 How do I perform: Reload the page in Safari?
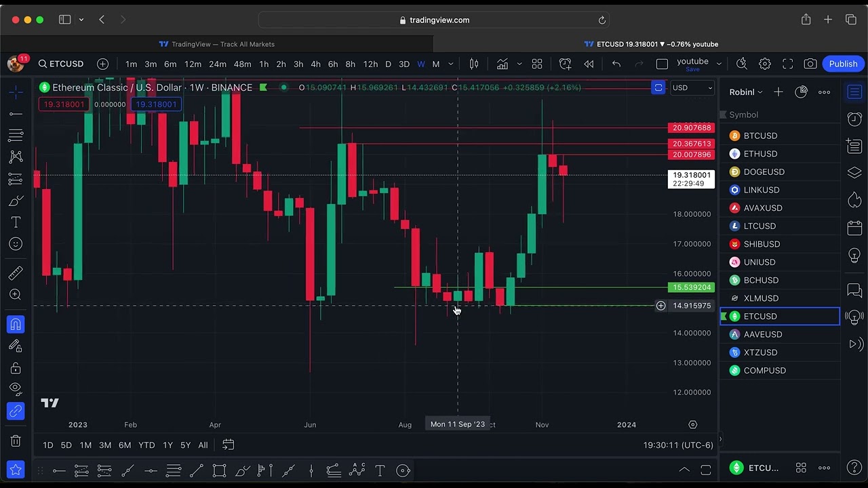coord(601,20)
